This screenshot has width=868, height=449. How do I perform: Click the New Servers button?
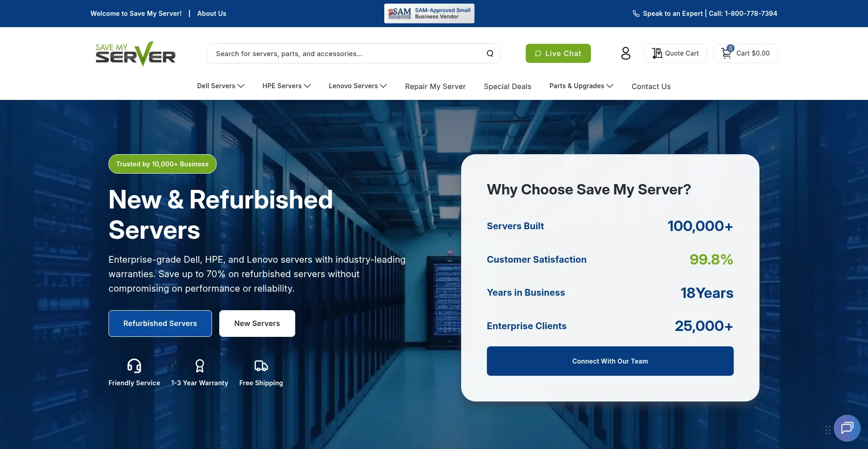pyautogui.click(x=257, y=323)
